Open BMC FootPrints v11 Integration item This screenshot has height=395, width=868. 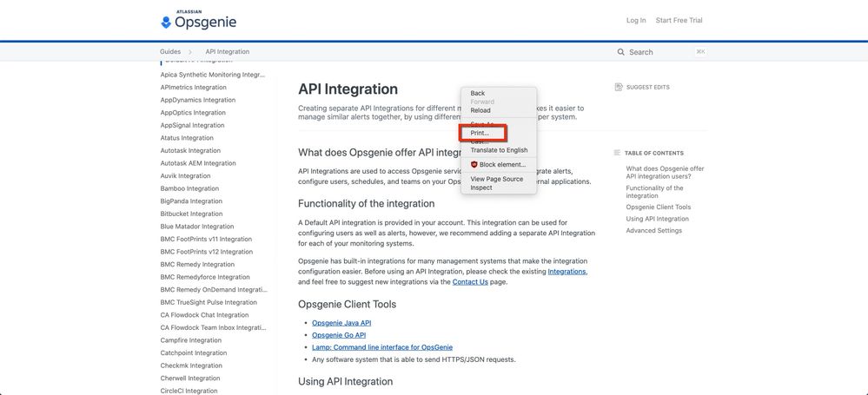click(x=206, y=239)
